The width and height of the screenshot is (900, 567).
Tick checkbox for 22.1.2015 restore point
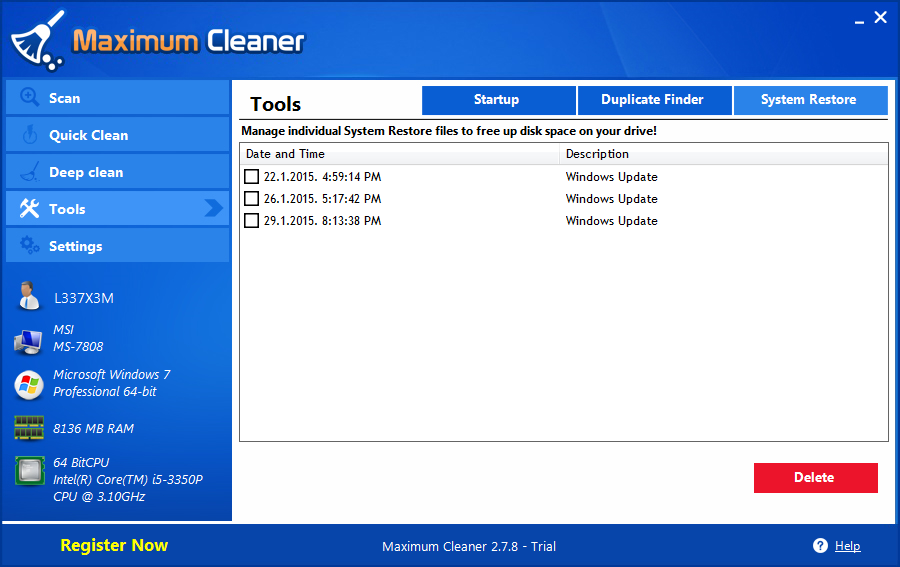[x=251, y=176]
